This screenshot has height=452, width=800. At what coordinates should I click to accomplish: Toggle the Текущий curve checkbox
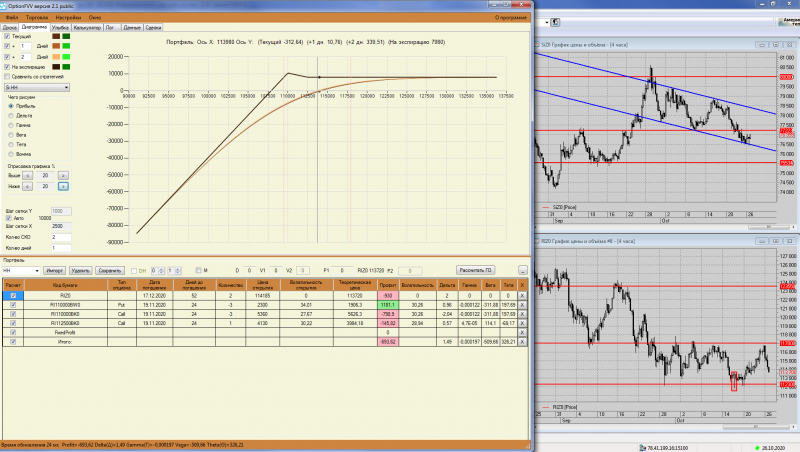pos(7,36)
